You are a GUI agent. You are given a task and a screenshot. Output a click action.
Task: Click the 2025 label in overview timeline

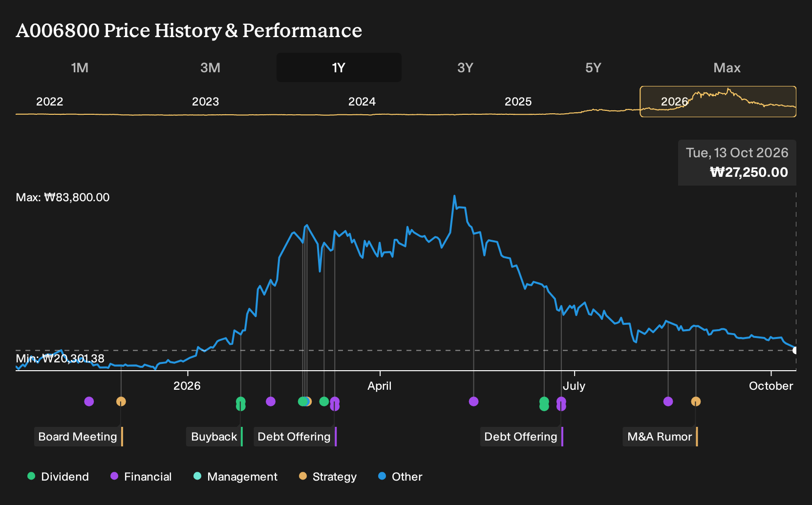[x=518, y=102]
